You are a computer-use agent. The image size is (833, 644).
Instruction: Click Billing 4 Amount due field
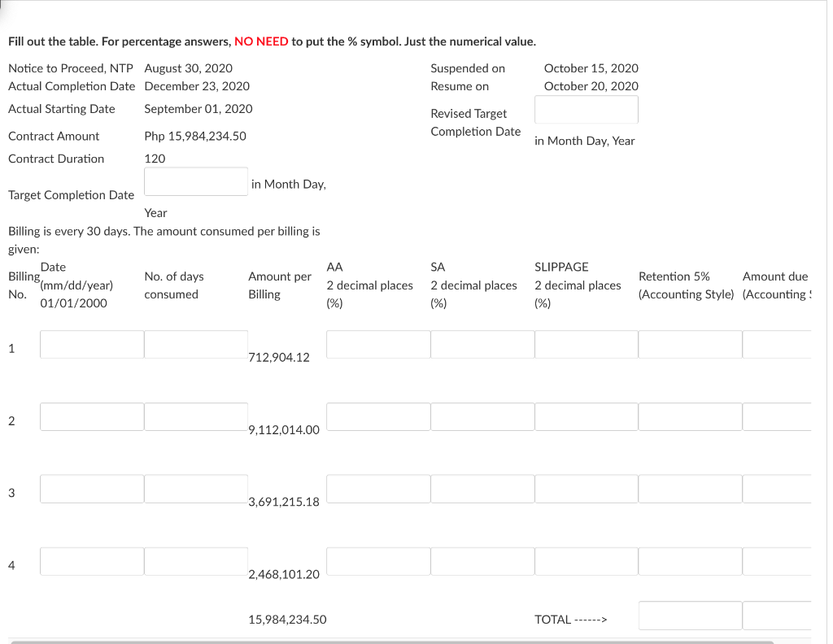[777, 561]
